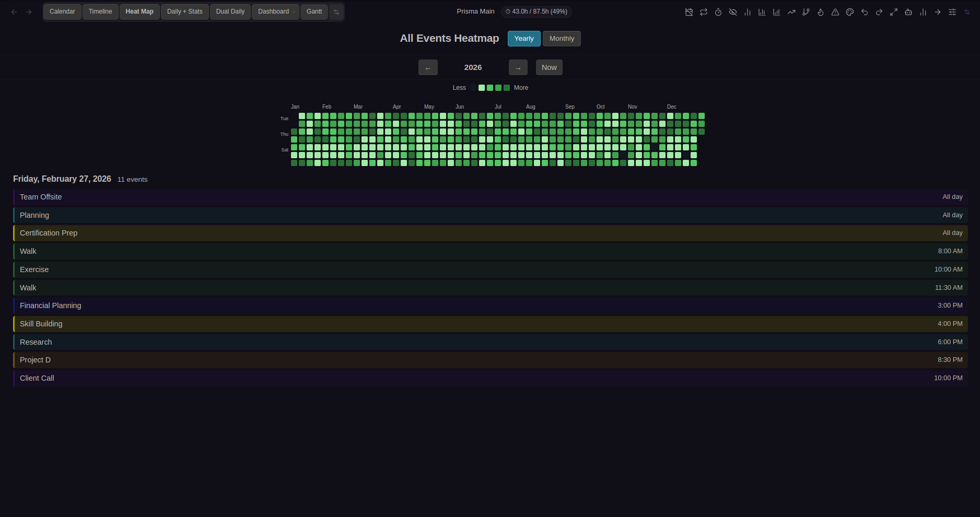Open the trending-up statistics icon
The image size is (980, 517).
[x=791, y=11]
